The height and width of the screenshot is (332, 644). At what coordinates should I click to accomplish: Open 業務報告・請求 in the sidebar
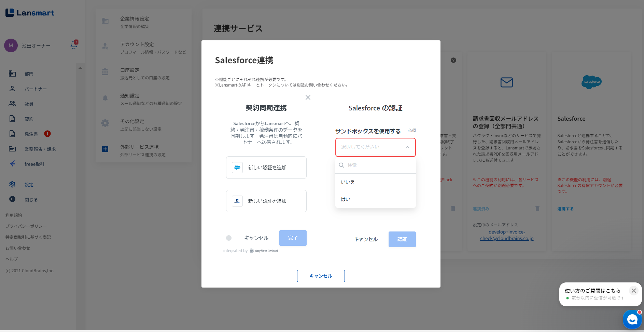pos(40,149)
